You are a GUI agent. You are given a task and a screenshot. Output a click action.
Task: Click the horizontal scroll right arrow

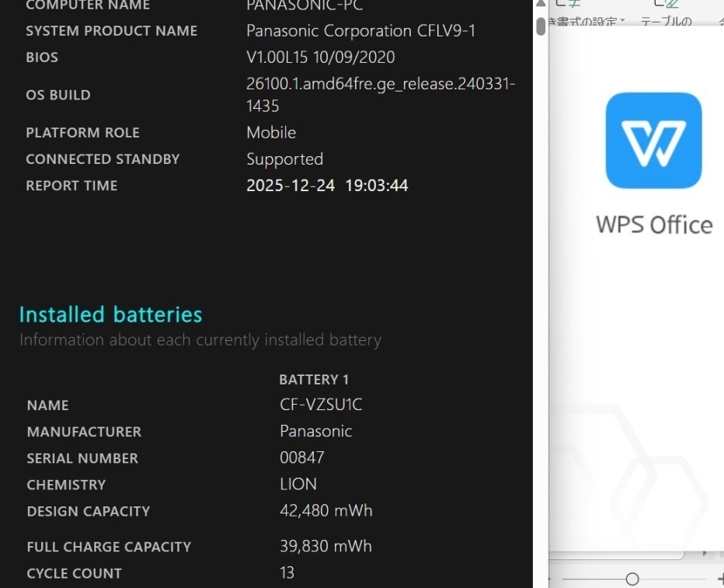pyautogui.click(x=705, y=553)
